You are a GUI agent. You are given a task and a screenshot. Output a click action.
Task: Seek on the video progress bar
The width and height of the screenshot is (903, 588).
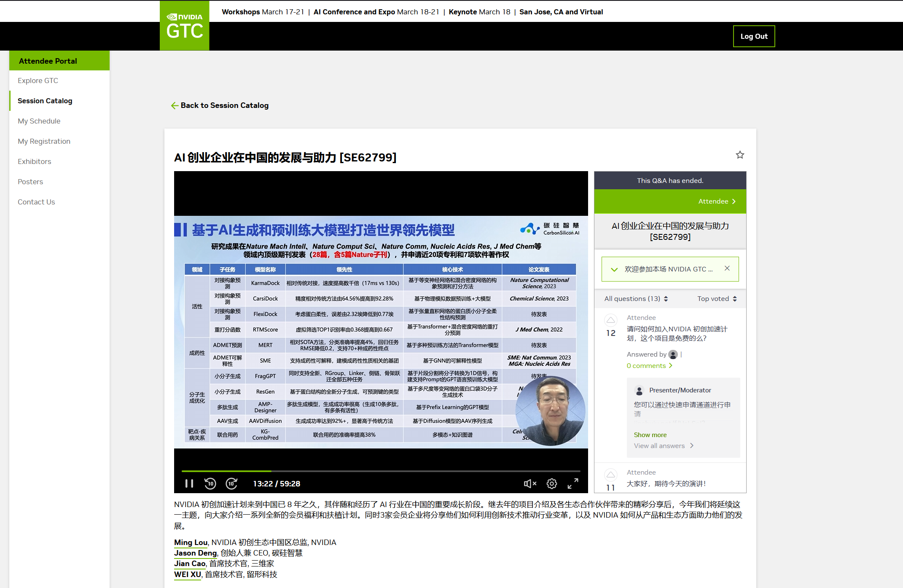point(381,471)
